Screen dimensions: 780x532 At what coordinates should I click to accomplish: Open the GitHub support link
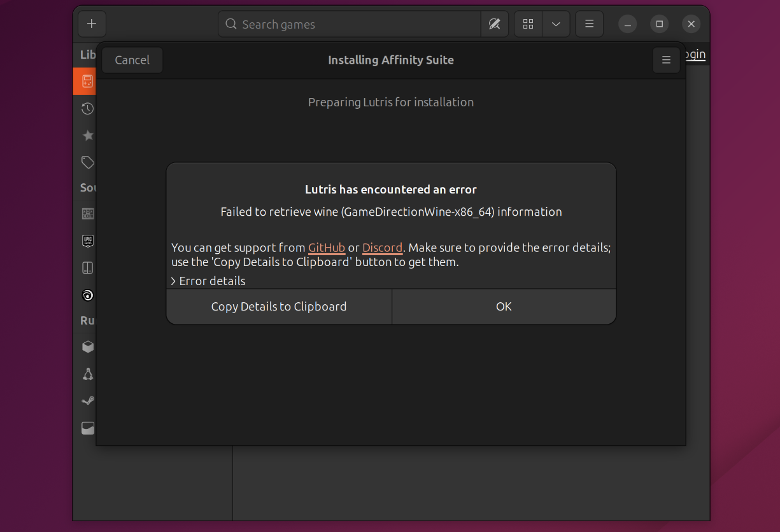click(327, 248)
